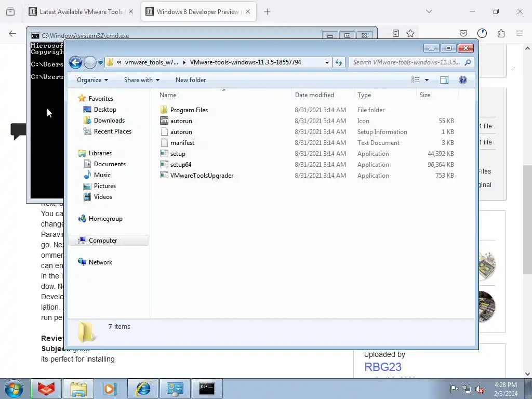This screenshot has height=399, width=532.
Task: Switch to Latest Available VMware Tools tab
Action: point(81,11)
